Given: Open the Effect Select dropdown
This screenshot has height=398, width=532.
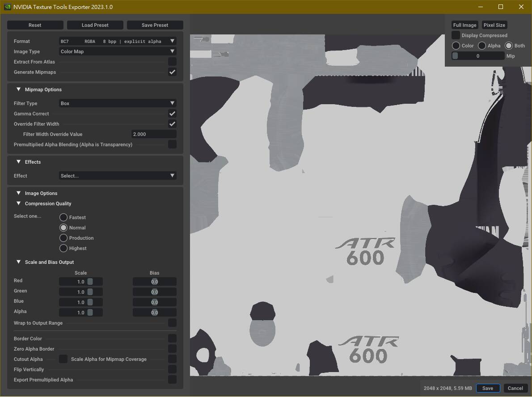Looking at the screenshot, I should click(118, 176).
